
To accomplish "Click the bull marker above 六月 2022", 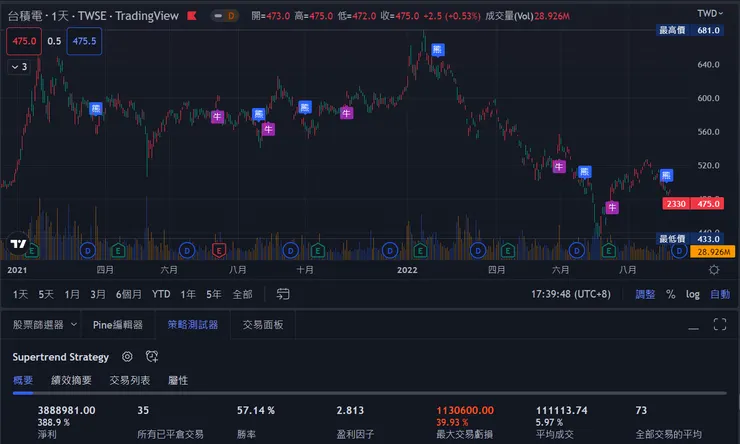I will (x=559, y=166).
